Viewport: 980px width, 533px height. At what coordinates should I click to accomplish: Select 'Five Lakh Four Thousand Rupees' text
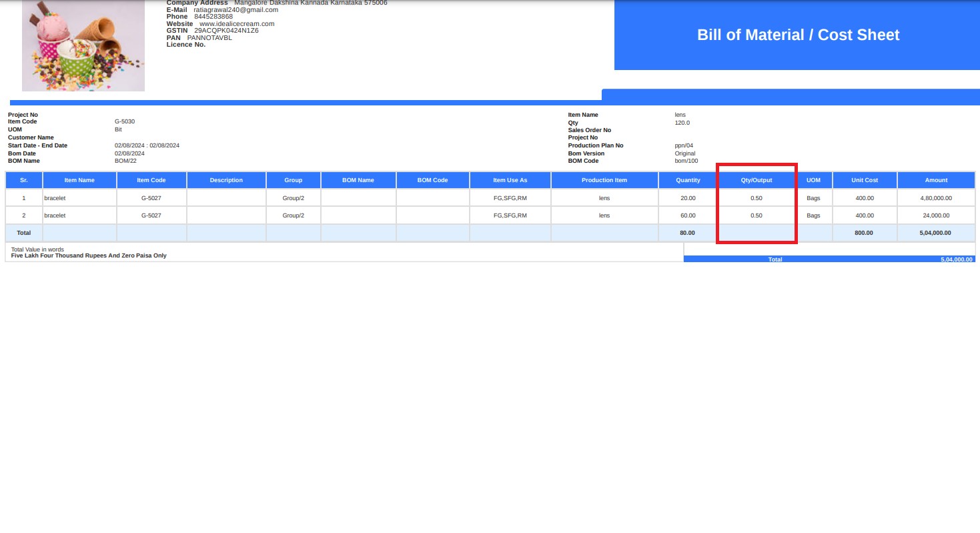click(60, 255)
